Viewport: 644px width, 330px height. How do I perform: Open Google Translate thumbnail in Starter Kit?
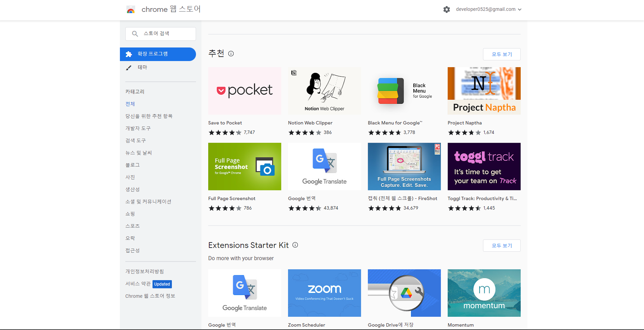(245, 293)
